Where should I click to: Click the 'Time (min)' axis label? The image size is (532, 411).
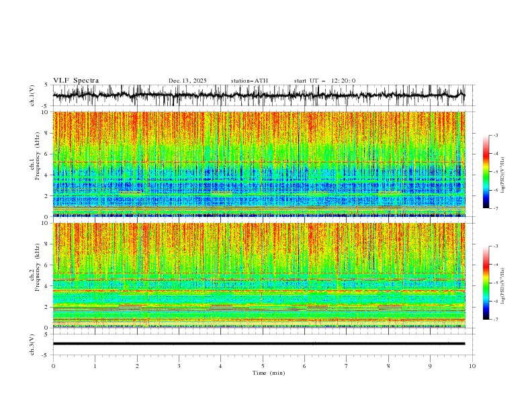(x=269, y=373)
